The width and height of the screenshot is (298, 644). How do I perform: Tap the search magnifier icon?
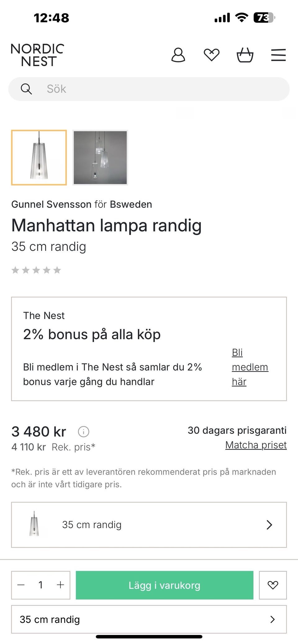point(26,89)
